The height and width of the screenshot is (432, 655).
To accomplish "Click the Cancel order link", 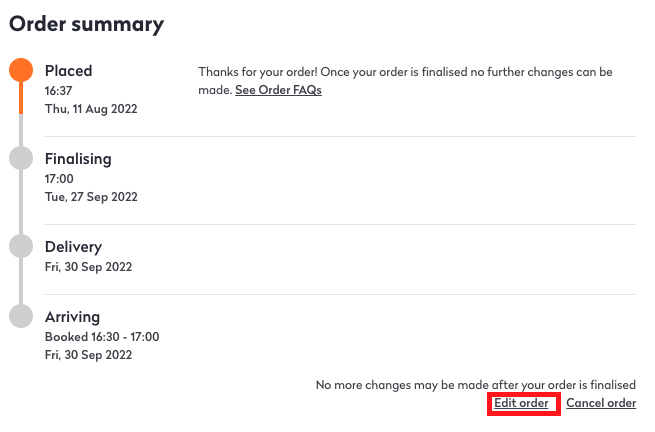I will (601, 403).
